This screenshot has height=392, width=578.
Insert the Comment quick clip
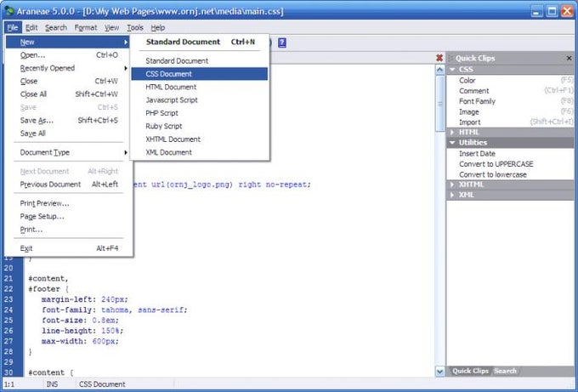510,91
